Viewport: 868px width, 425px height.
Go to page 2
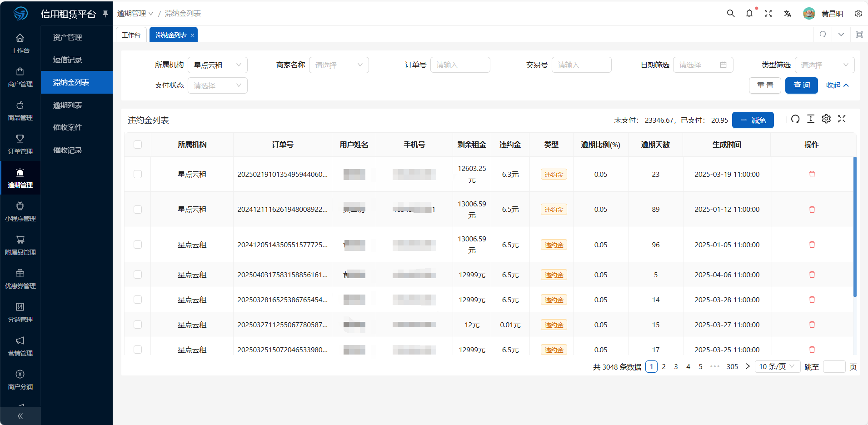[x=663, y=367]
